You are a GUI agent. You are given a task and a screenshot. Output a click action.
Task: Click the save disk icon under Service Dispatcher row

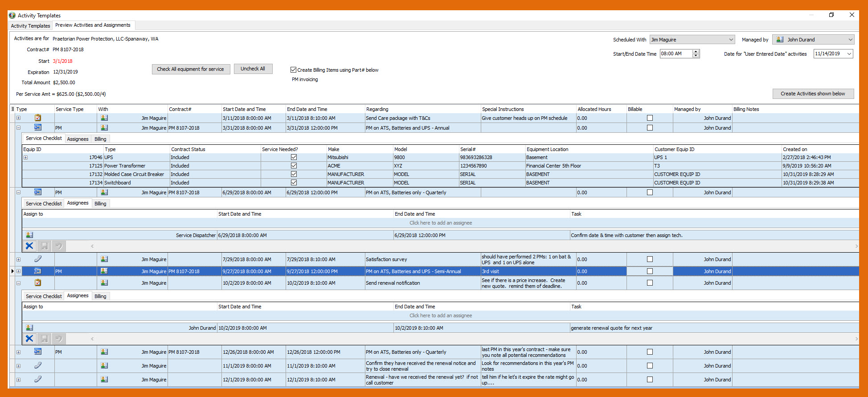point(44,246)
